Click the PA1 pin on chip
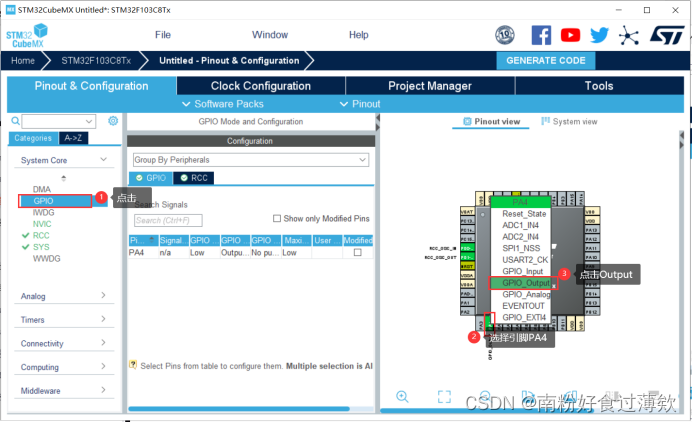The width and height of the screenshot is (692, 422). tap(467, 302)
